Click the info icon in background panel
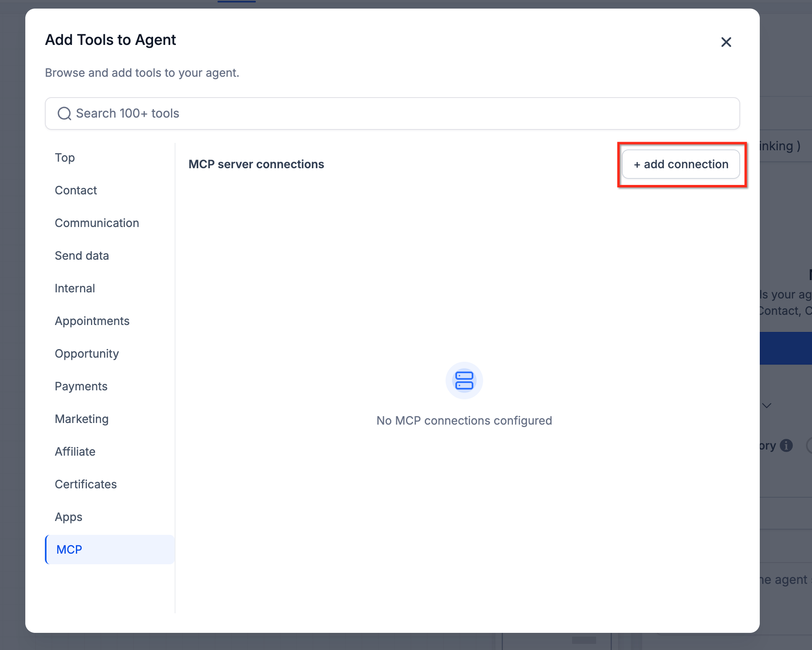Screen dimensions: 812x650 coord(786,445)
